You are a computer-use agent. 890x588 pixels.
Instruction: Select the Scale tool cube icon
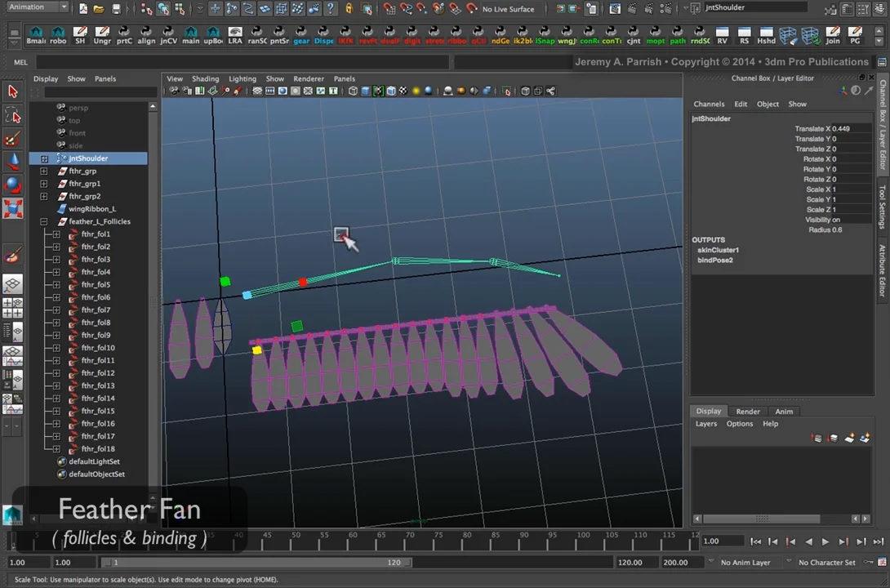click(x=12, y=208)
